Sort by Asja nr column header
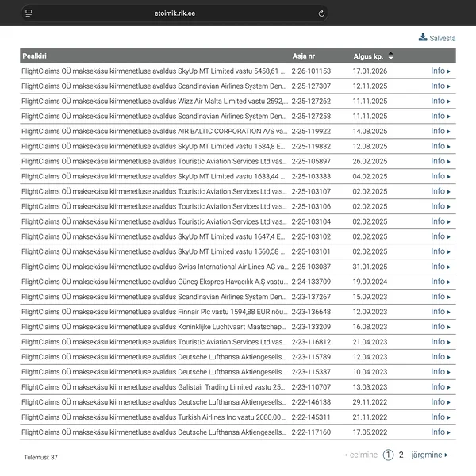The image size is (476, 476). coord(304,56)
